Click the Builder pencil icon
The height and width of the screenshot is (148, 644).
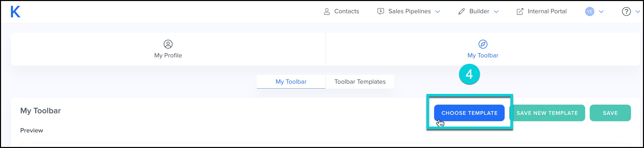click(x=461, y=11)
